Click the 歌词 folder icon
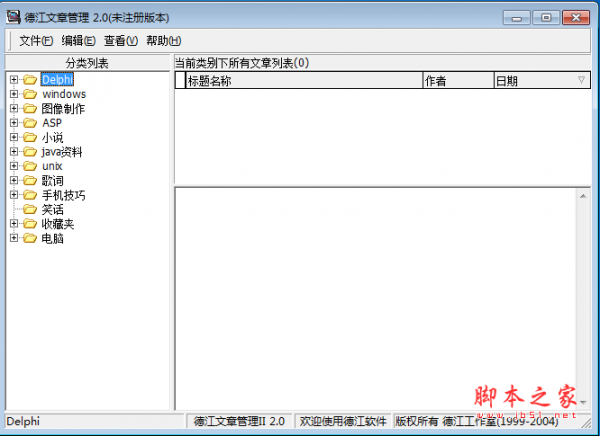Screen dimensions: 600x436 (30, 181)
